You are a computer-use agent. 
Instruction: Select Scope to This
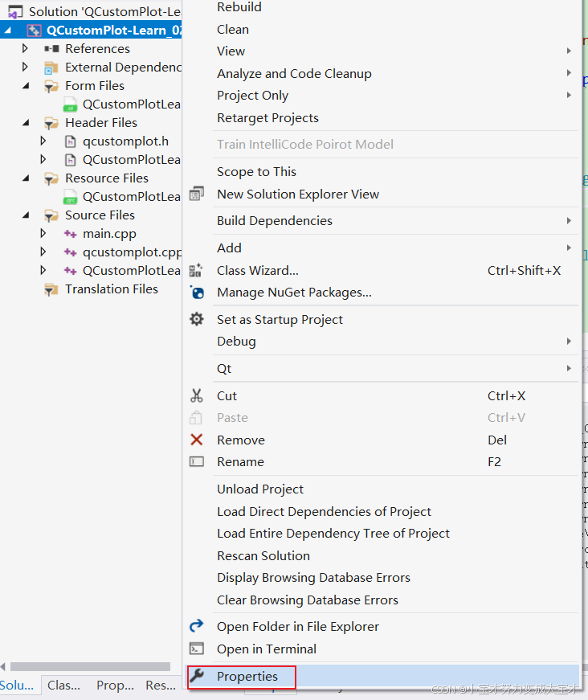pyautogui.click(x=382, y=172)
